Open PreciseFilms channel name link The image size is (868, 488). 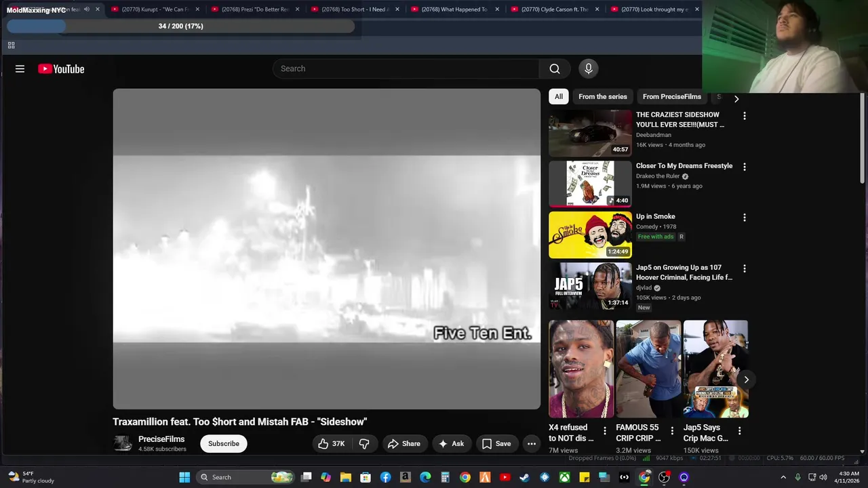coord(161,439)
